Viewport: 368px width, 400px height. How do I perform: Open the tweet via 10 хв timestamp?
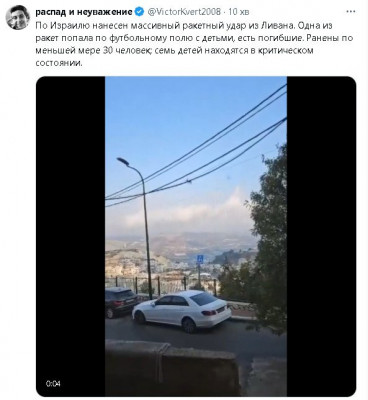coord(239,12)
